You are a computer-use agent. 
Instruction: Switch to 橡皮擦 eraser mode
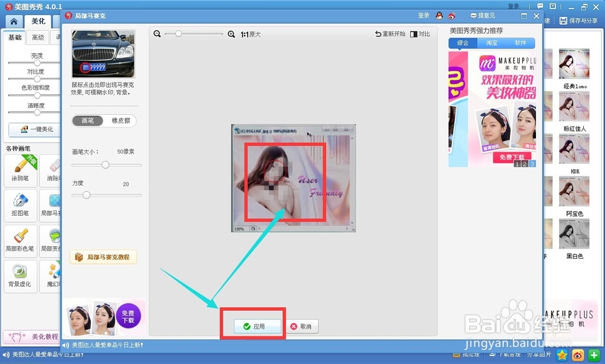[x=121, y=121]
